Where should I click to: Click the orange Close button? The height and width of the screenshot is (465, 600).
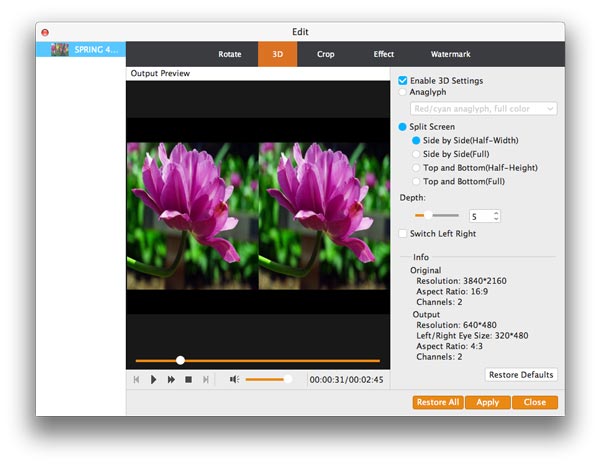pyautogui.click(x=535, y=402)
